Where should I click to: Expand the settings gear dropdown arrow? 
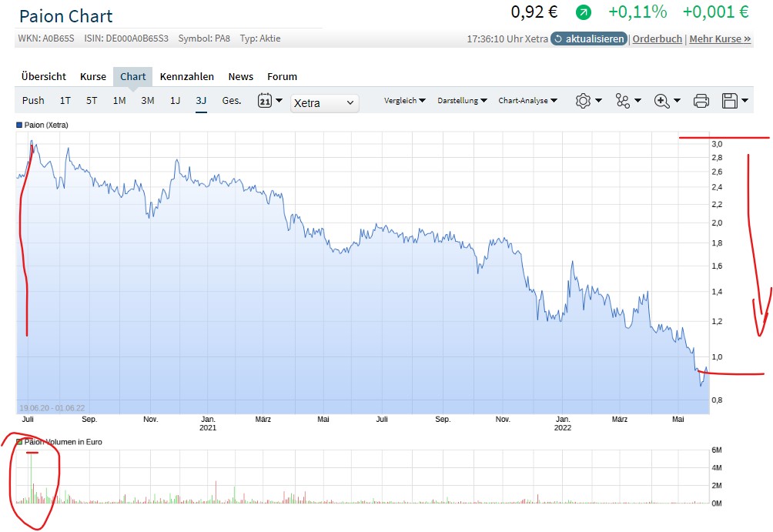click(598, 101)
